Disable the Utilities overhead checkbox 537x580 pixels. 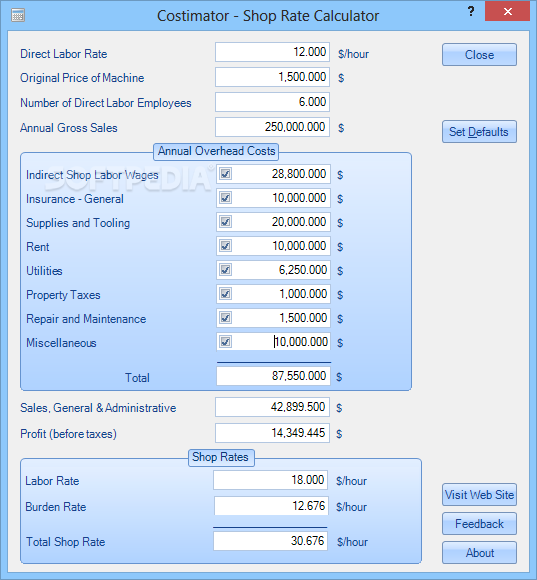pos(225,270)
